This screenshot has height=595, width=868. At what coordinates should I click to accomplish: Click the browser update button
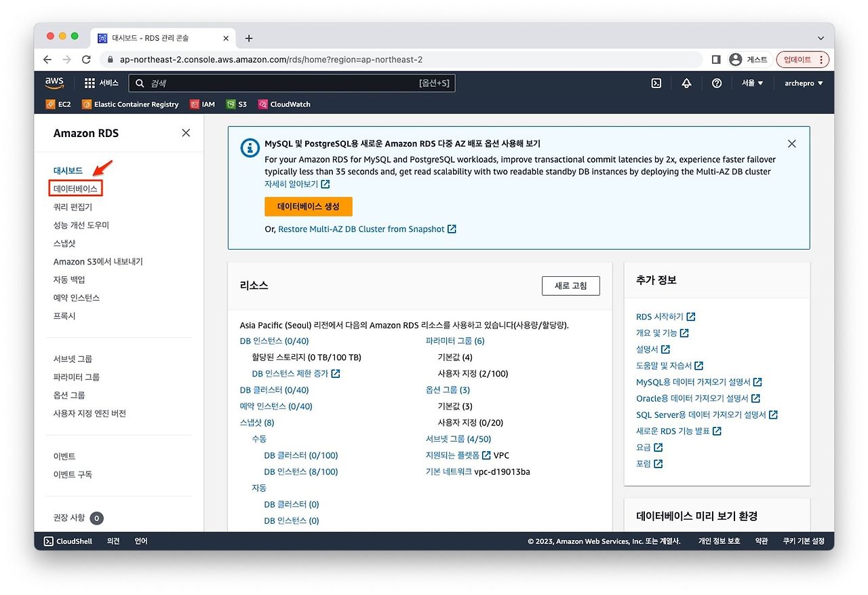click(x=803, y=60)
